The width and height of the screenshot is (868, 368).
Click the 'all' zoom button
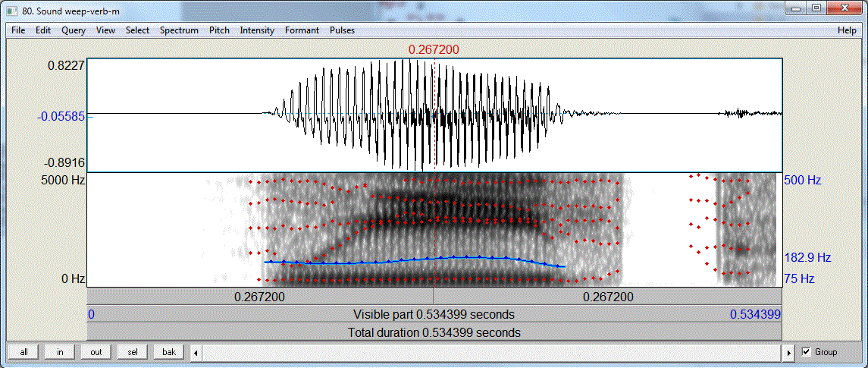pos(24,352)
